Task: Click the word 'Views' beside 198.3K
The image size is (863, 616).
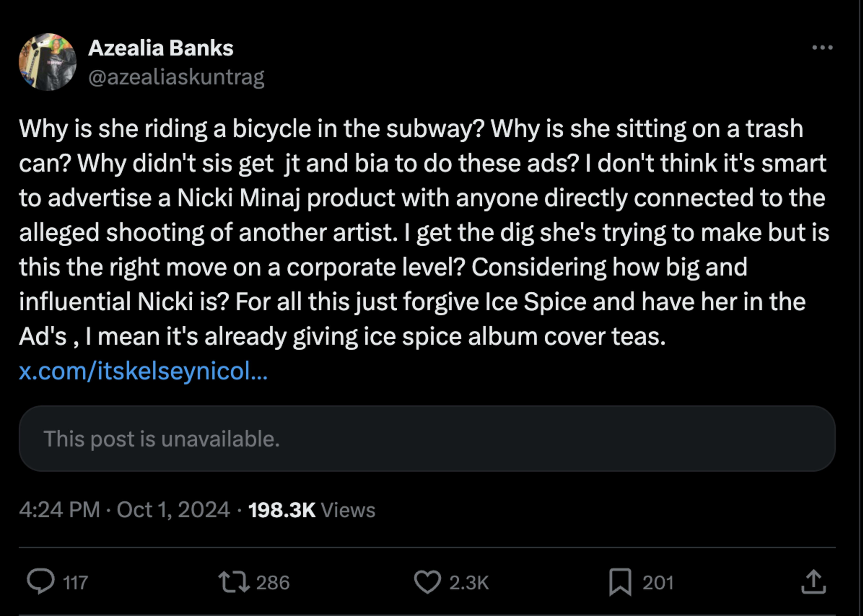Action: [x=348, y=510]
